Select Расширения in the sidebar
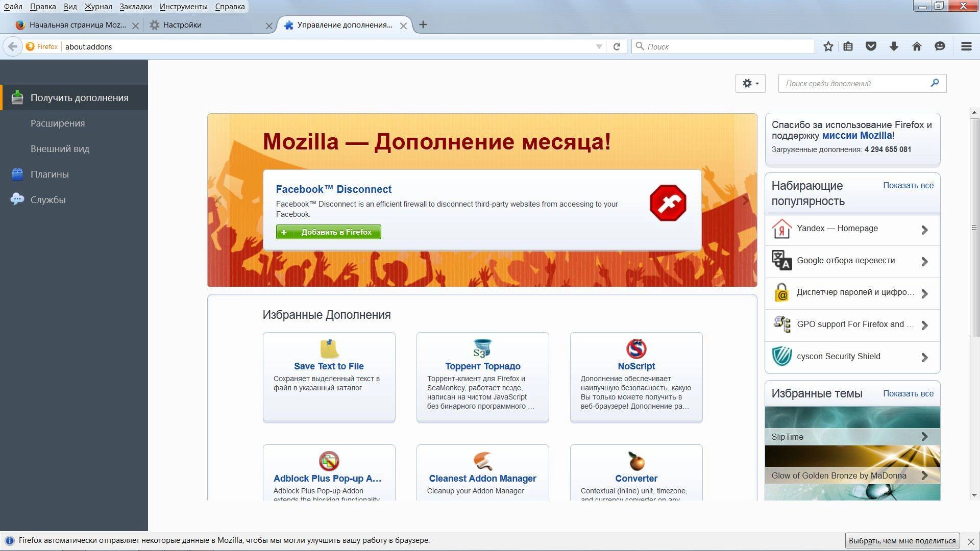The image size is (980, 551). tap(74, 123)
